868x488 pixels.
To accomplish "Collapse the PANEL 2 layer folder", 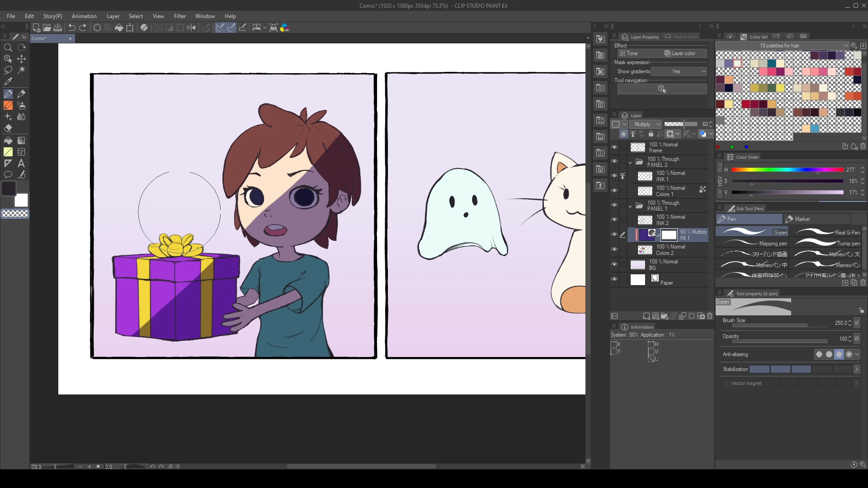I will pyautogui.click(x=630, y=162).
